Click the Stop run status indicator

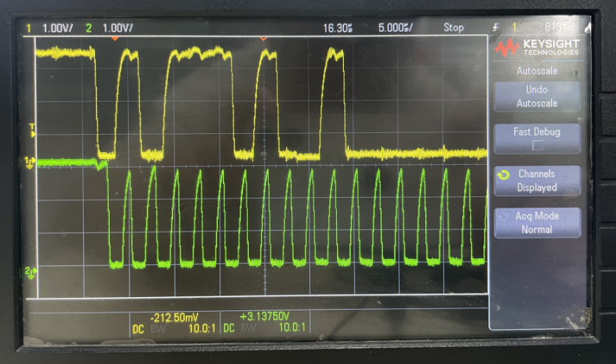tap(453, 27)
